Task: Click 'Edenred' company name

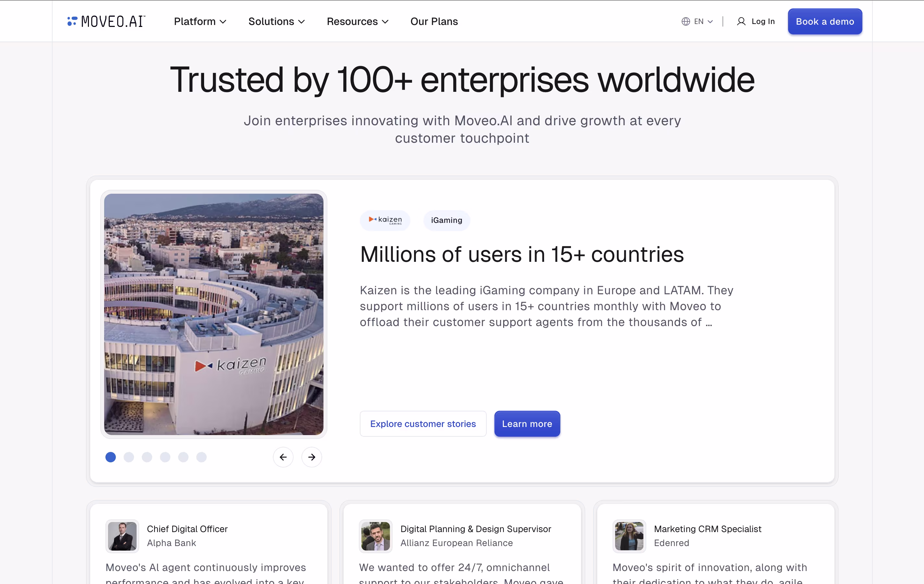Action: [x=672, y=543]
